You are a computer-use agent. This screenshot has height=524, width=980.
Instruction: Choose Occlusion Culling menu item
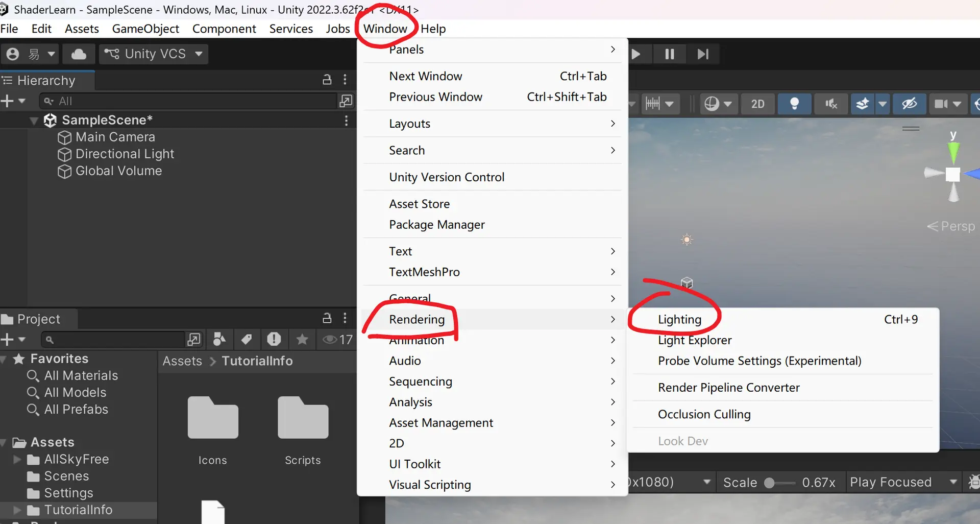tap(783, 414)
